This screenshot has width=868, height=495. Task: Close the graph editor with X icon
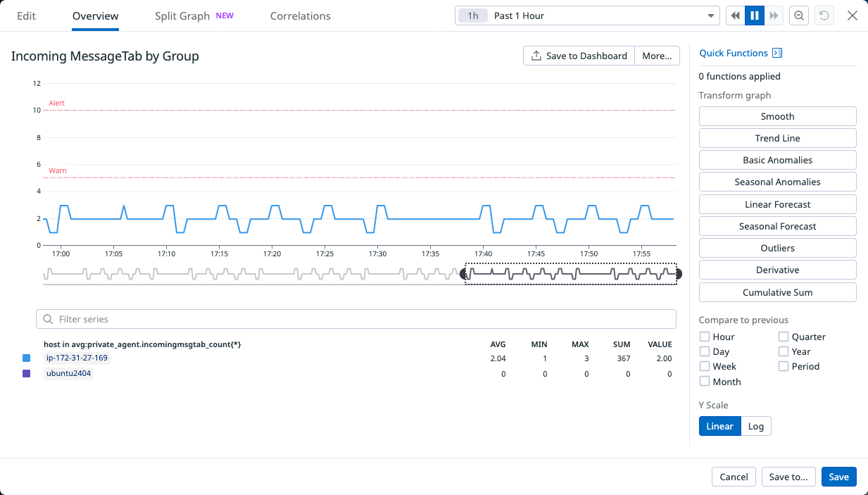(853, 15)
